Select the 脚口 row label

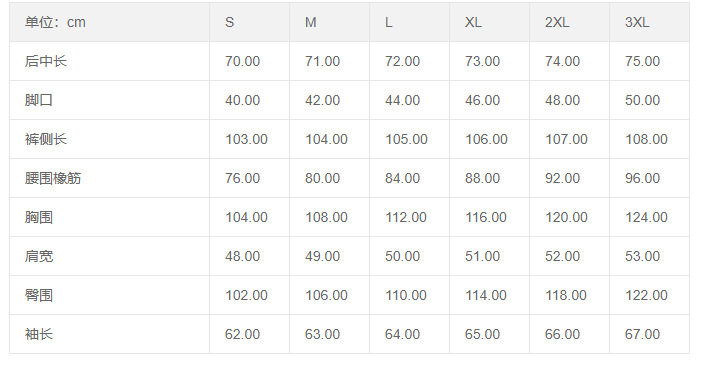39,100
